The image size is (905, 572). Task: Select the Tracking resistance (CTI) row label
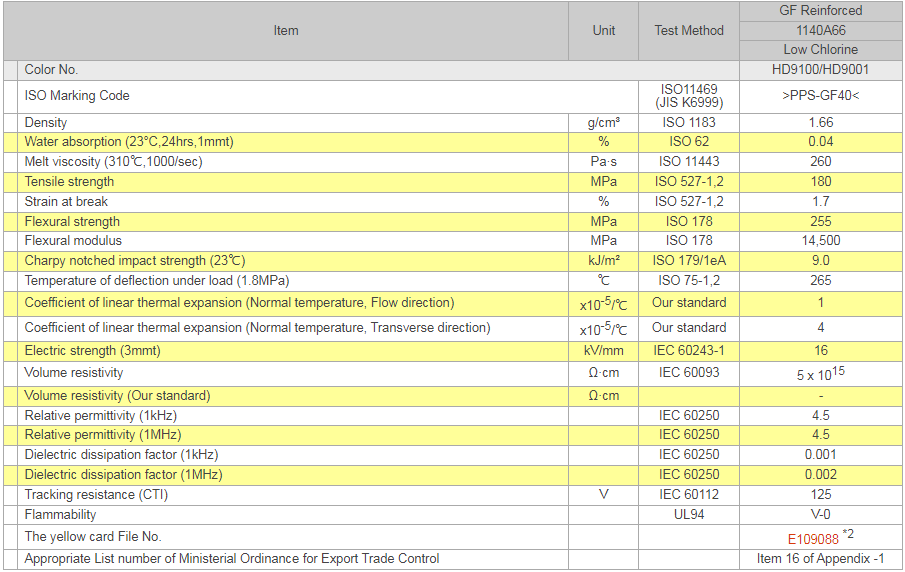point(95,494)
